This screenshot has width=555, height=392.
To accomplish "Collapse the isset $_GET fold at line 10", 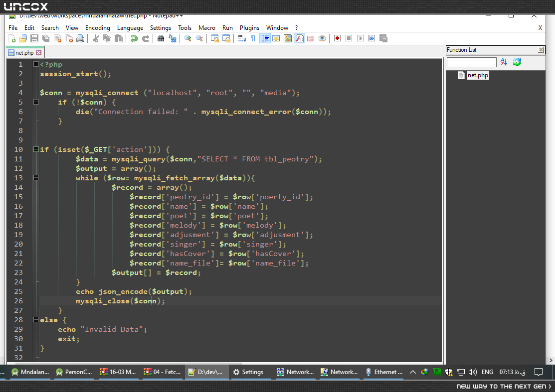I will point(36,149).
